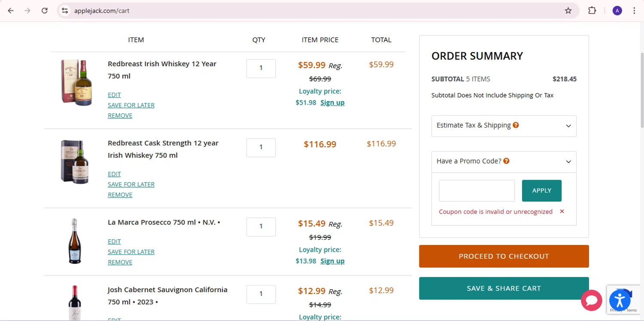Open browser extensions puzzle icon
Viewport: 644px width, 321px height.
[x=592, y=11]
